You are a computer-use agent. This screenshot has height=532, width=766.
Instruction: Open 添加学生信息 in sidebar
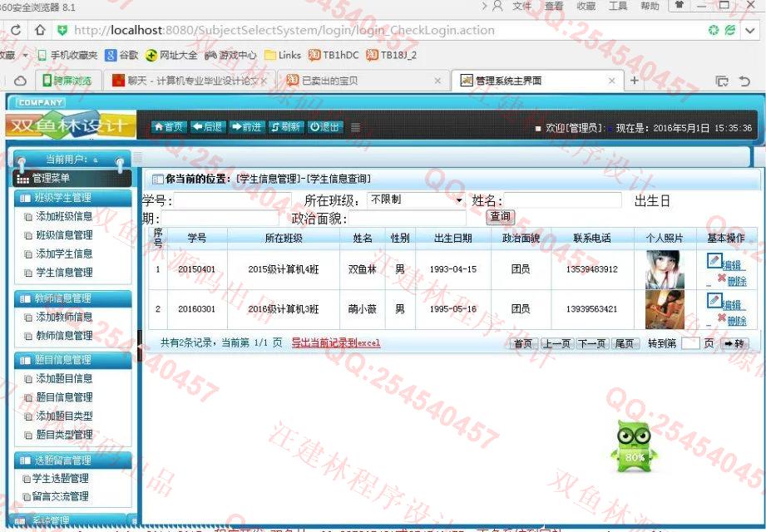[64, 254]
